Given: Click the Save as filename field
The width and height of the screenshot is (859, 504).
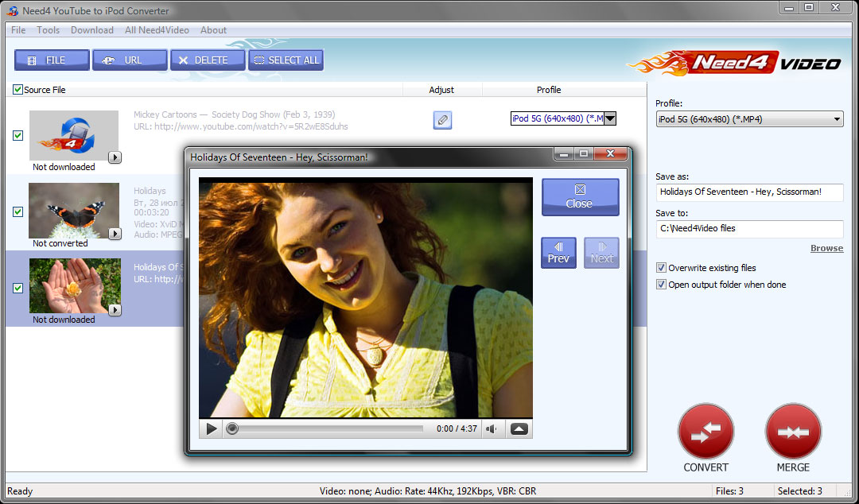Looking at the screenshot, I should [749, 192].
